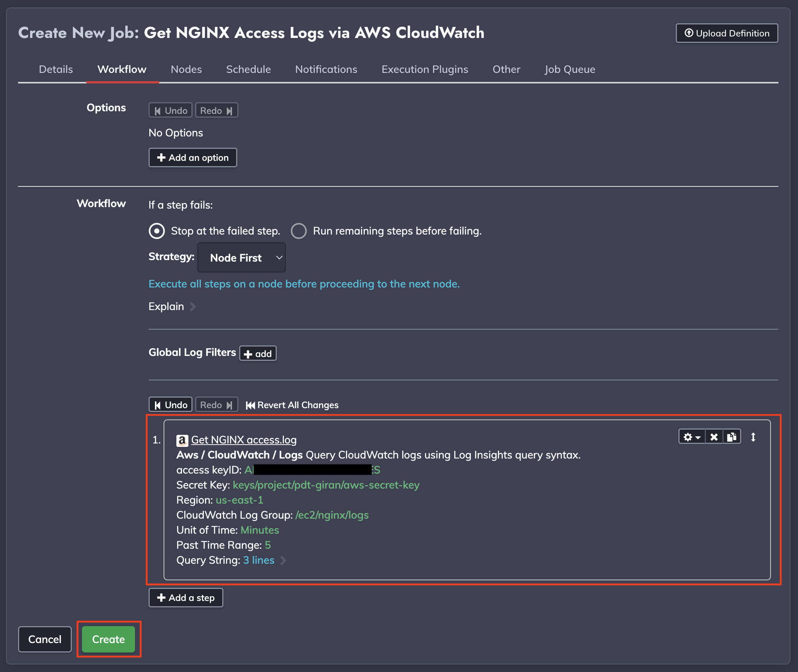The width and height of the screenshot is (798, 672).
Task: Click Add an option button
Action: pyautogui.click(x=193, y=158)
